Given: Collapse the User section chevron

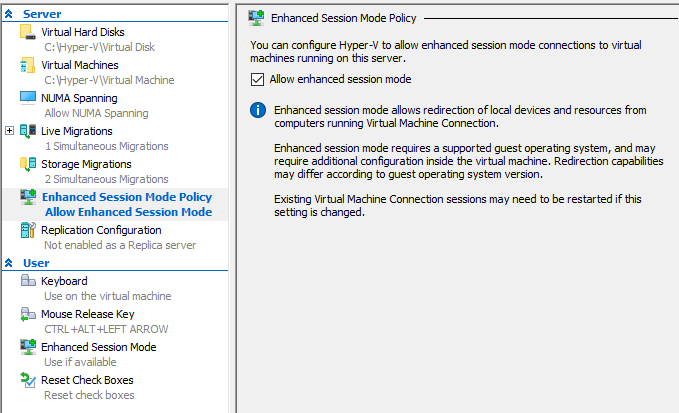Looking at the screenshot, I should (9, 263).
